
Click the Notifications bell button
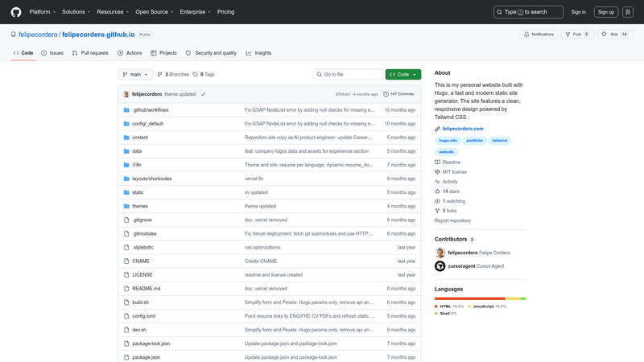539,35
